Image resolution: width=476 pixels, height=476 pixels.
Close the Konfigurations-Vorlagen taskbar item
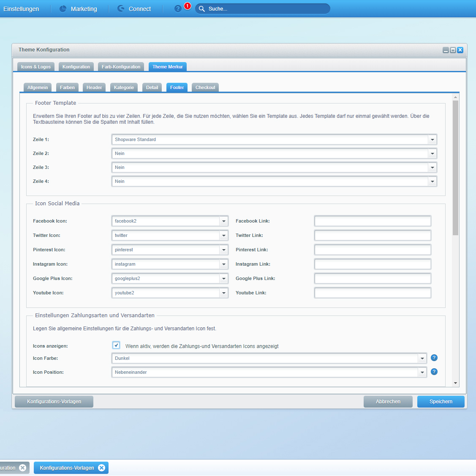pos(101,468)
